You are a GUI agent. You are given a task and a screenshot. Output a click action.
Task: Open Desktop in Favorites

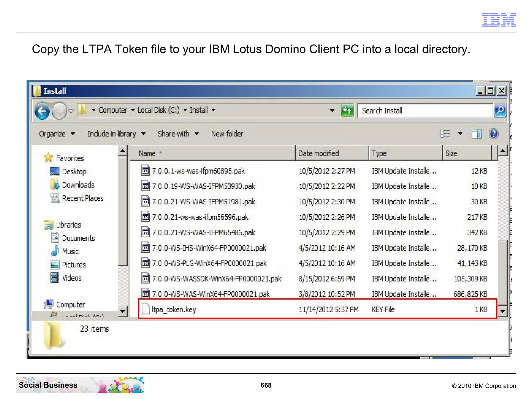pyautogui.click(x=74, y=171)
